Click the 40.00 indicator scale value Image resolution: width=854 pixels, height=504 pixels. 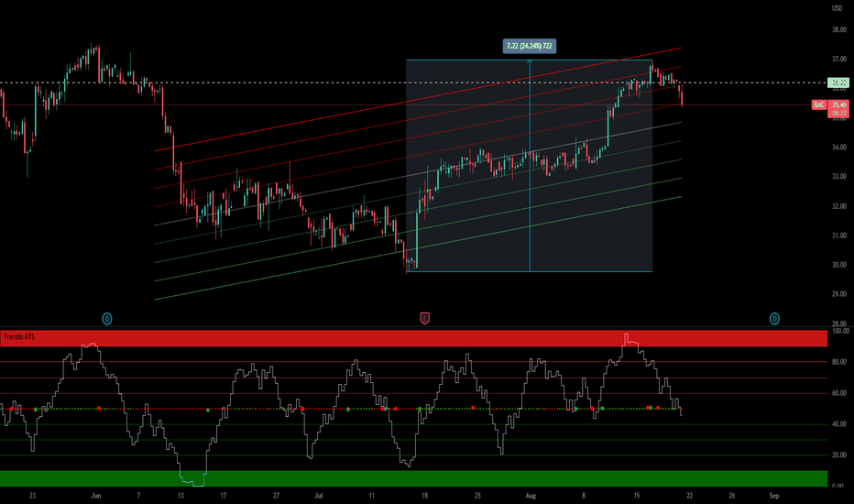coord(838,424)
